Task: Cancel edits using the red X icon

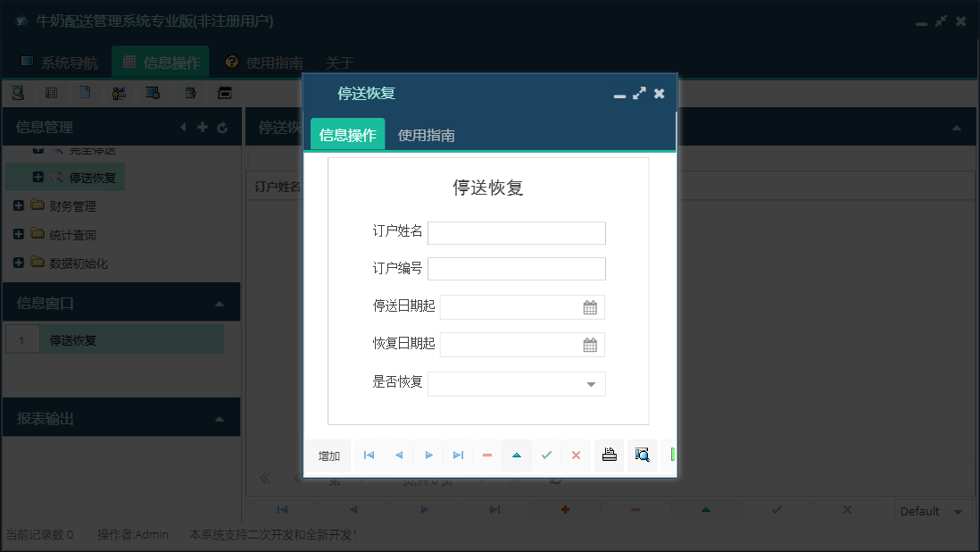Action: point(577,455)
